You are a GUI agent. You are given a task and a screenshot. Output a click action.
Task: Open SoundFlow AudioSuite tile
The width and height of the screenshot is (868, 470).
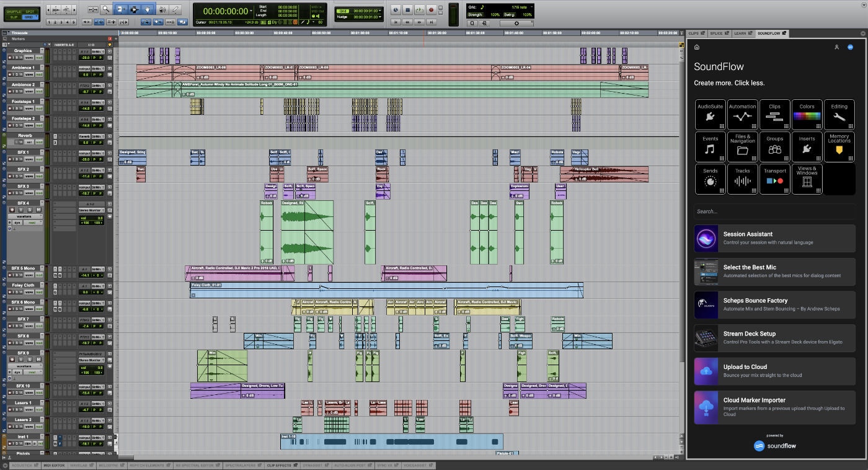[x=711, y=115]
